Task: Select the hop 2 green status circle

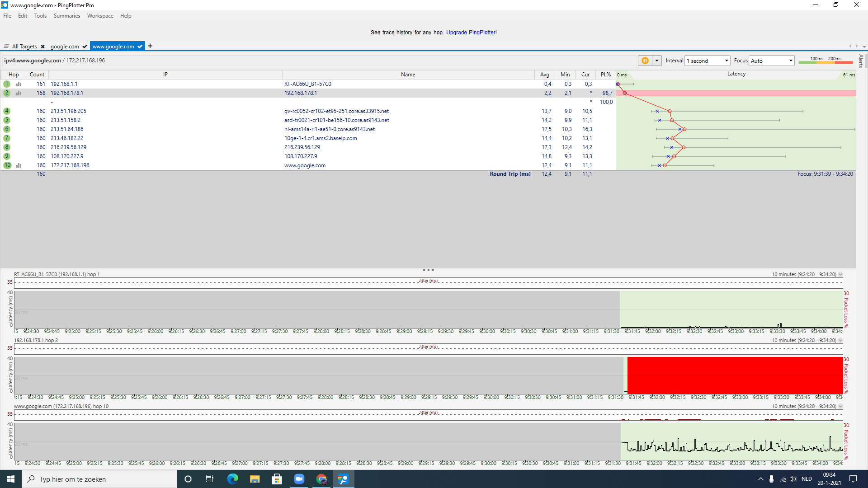Action: (7, 93)
